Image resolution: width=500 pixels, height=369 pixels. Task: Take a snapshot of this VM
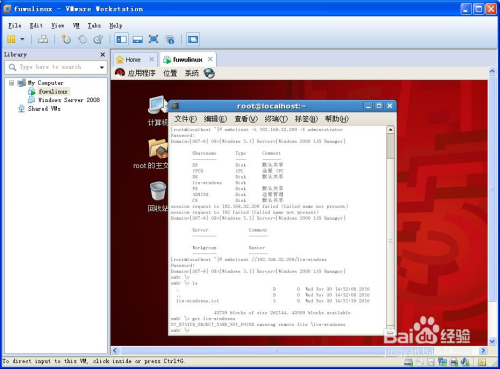click(x=66, y=39)
